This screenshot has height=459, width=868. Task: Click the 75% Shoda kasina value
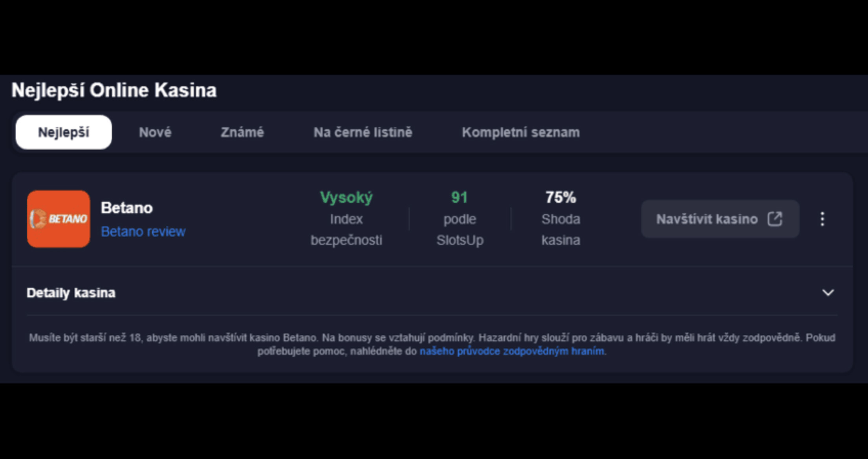(560, 197)
